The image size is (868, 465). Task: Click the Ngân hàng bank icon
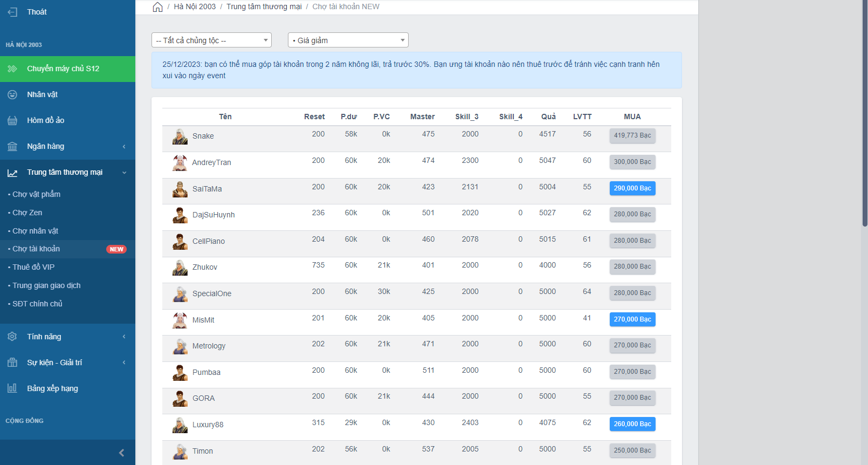point(12,146)
